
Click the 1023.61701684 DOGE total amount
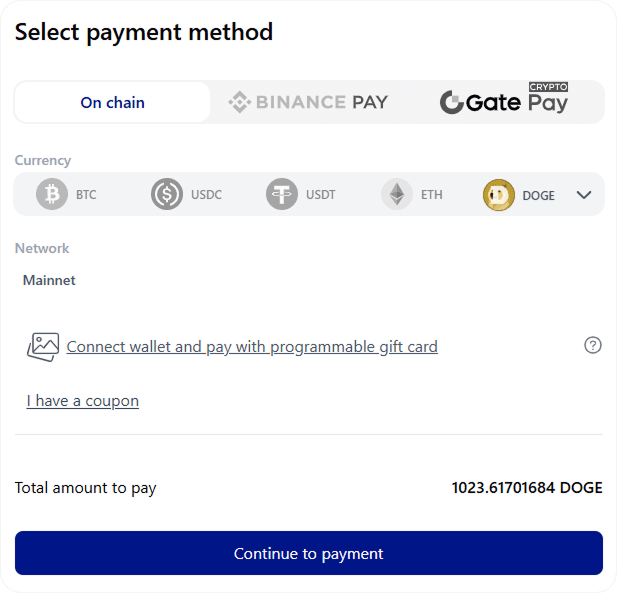tap(527, 488)
